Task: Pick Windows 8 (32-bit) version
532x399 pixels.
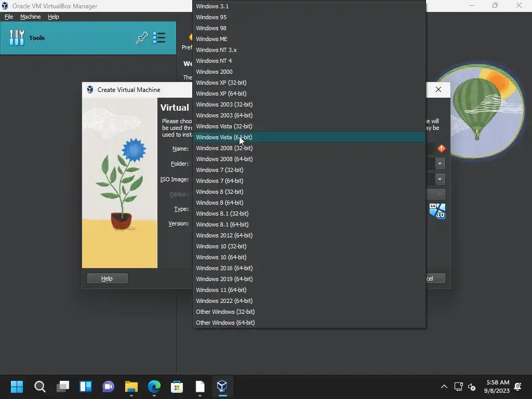Action: [309, 192]
